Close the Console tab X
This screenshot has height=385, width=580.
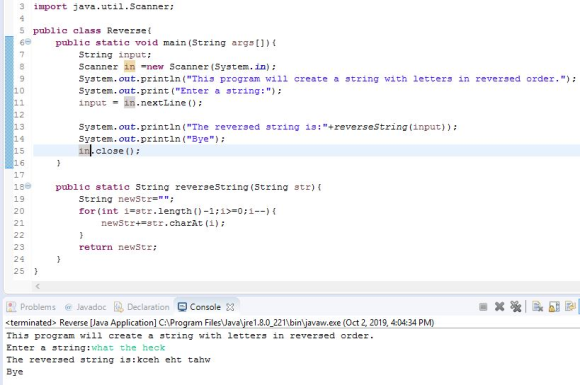coord(230,307)
